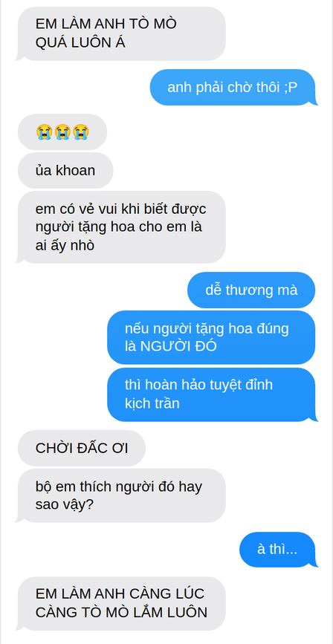The image size is (333, 644).
Task: Select the 'anh phải chờ thôi ;P' bubble
Action: 233,88
